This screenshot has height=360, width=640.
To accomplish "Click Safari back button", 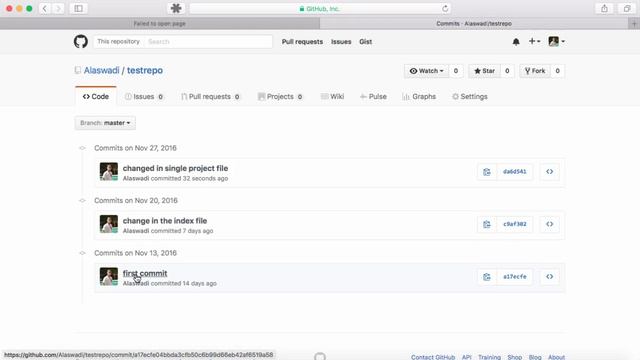I will coord(44,8).
